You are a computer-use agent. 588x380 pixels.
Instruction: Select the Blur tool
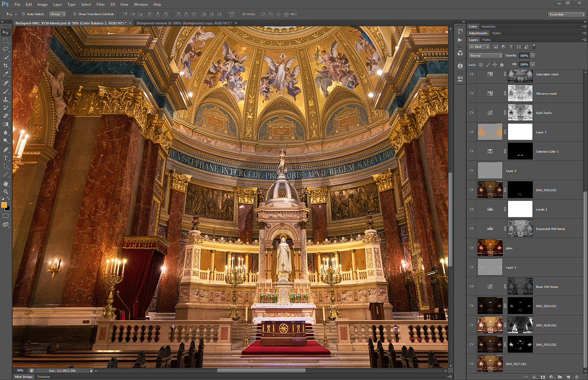pos(5,133)
